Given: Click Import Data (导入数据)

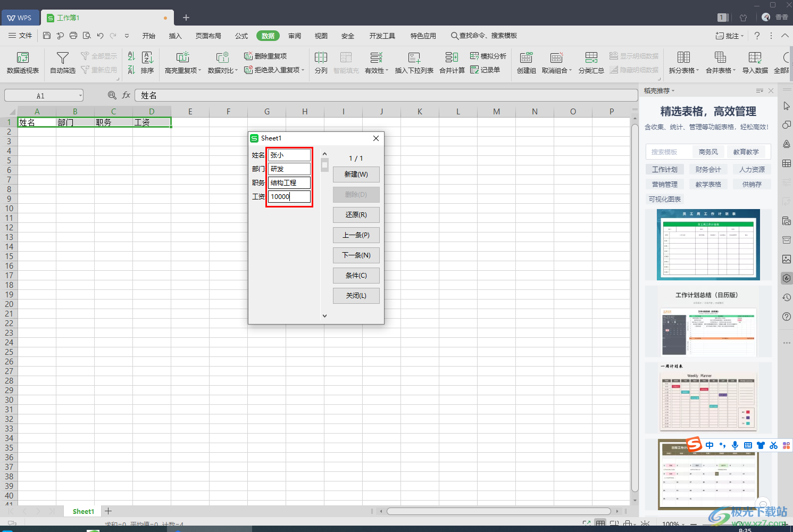Looking at the screenshot, I should click(755, 63).
